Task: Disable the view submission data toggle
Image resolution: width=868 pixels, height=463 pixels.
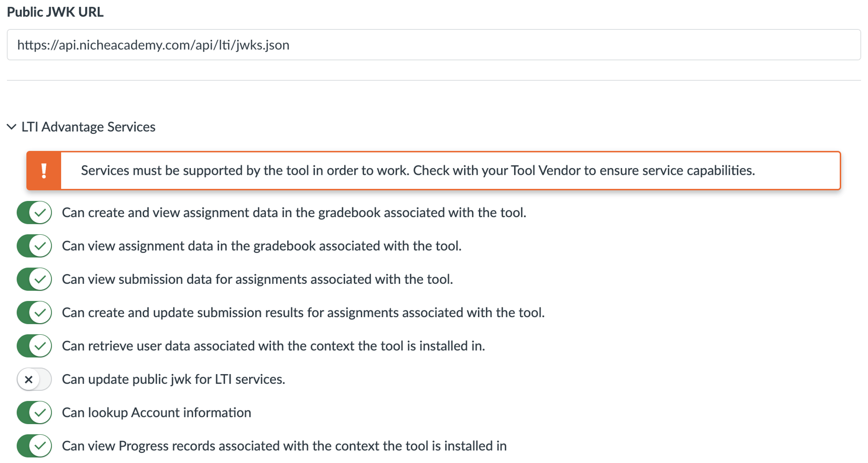Action: pos(34,279)
